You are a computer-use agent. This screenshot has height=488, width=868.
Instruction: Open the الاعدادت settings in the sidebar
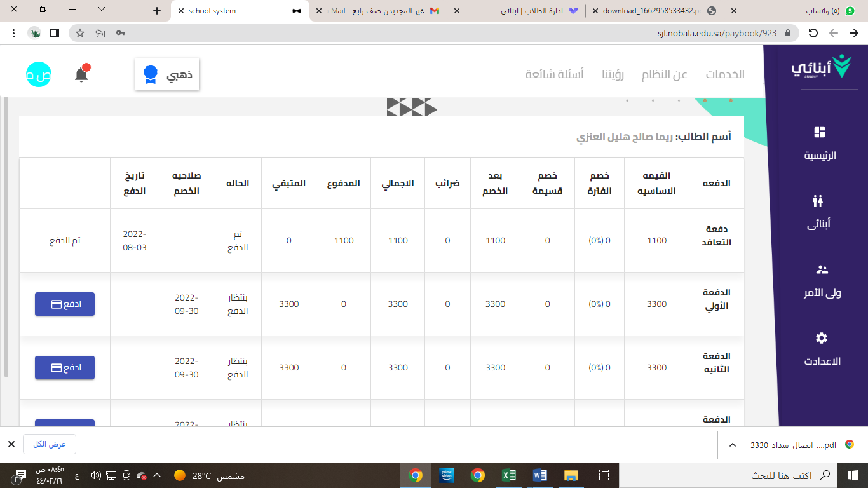tap(822, 349)
